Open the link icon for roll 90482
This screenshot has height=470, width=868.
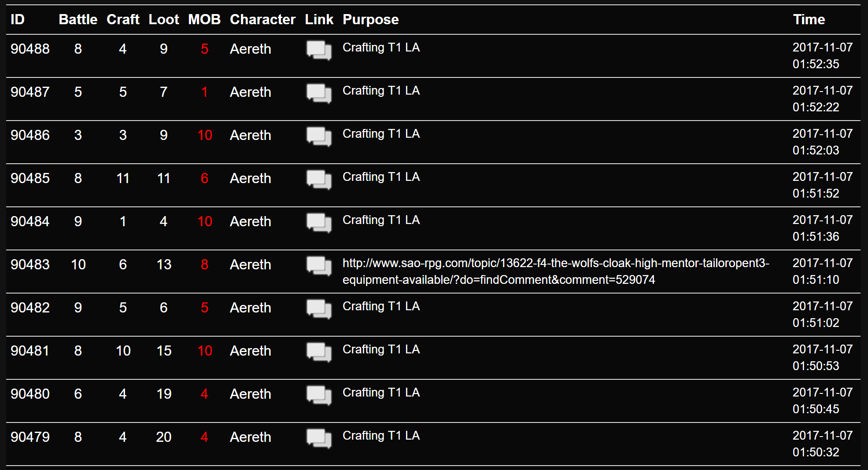pos(319,309)
